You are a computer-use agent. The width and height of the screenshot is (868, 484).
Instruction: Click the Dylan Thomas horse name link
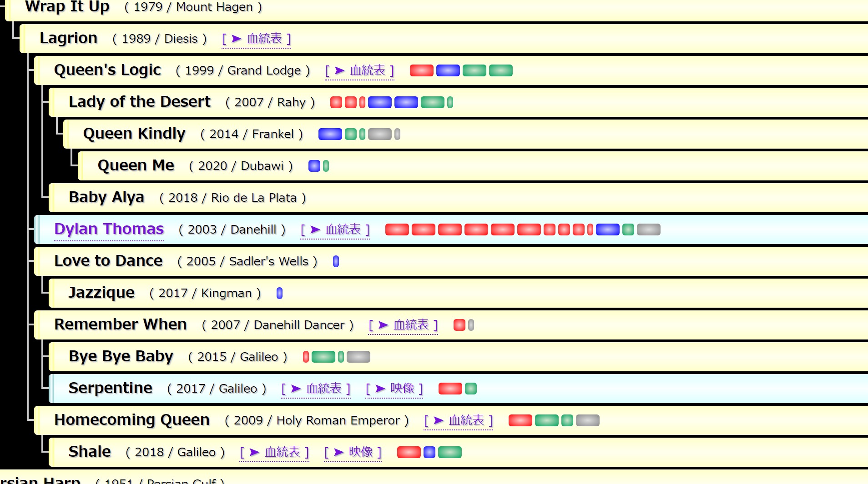coord(109,229)
